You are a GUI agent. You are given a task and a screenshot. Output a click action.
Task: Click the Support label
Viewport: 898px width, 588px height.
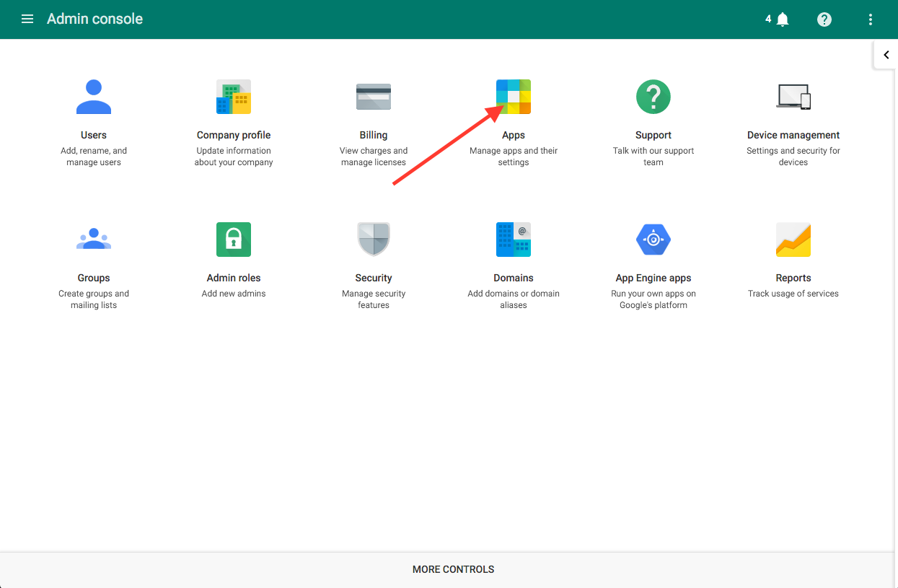click(653, 135)
